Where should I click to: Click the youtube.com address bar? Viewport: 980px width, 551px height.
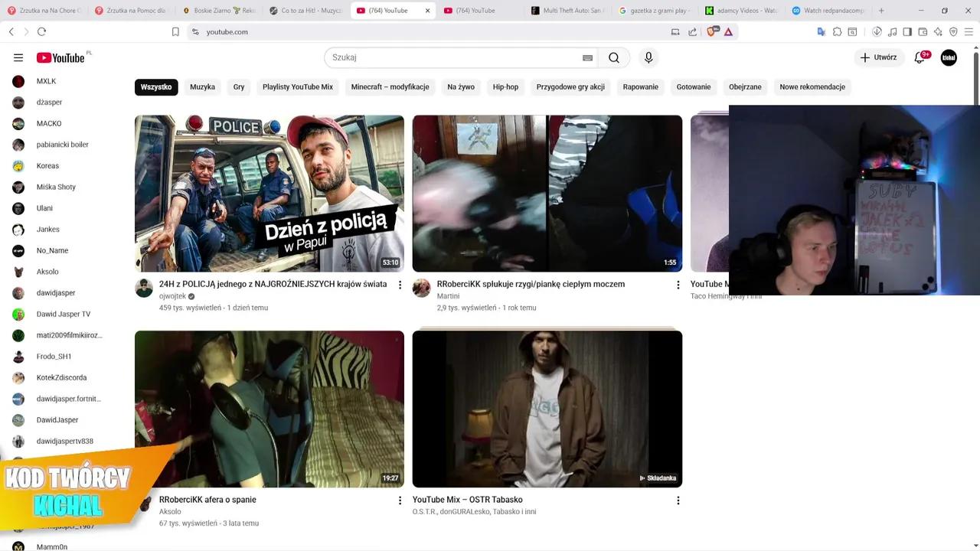tap(429, 31)
